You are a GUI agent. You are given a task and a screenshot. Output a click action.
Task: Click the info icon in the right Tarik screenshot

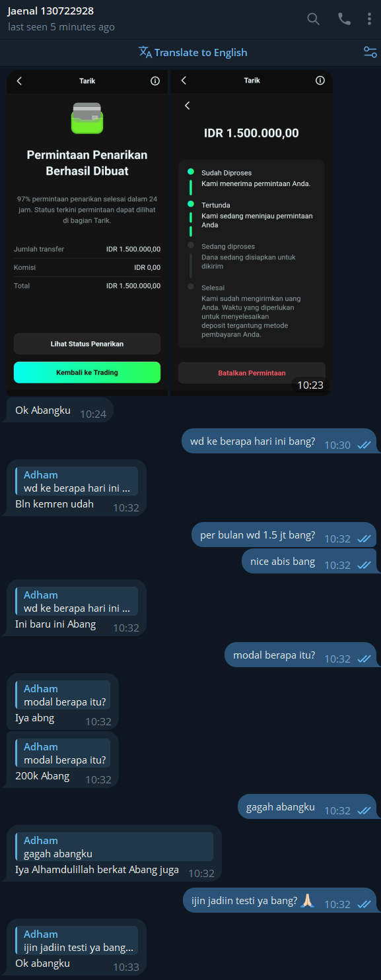pos(320,81)
